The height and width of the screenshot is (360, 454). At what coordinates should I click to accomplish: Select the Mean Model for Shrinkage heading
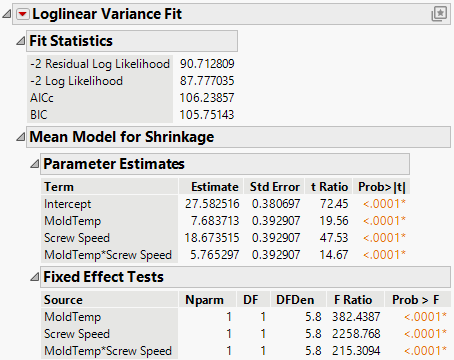122,137
